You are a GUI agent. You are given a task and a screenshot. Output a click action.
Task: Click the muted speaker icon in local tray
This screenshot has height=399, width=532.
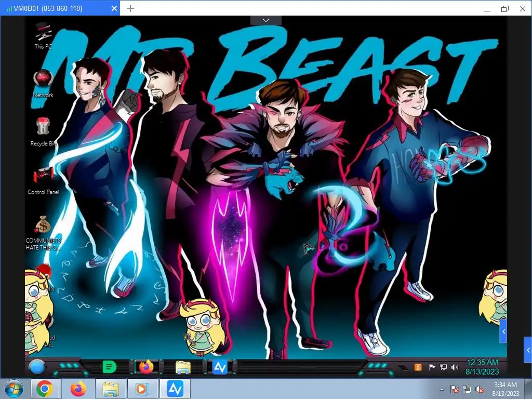[x=480, y=389]
